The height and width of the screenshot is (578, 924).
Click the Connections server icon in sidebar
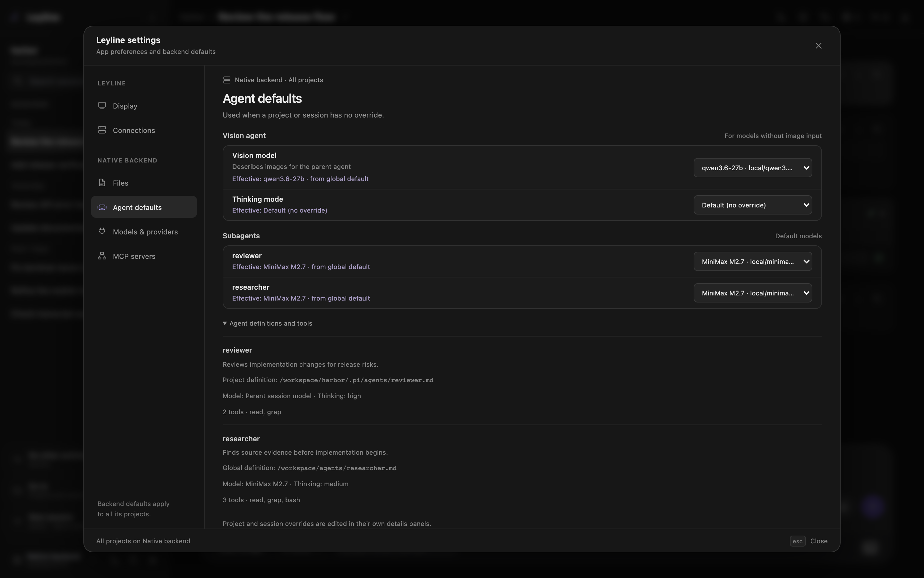(x=102, y=130)
